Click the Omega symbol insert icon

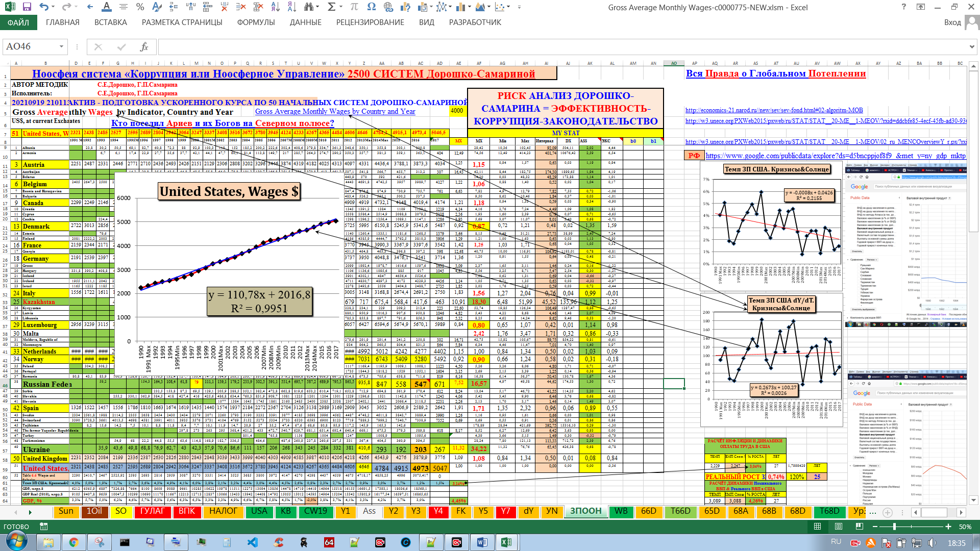[371, 7]
